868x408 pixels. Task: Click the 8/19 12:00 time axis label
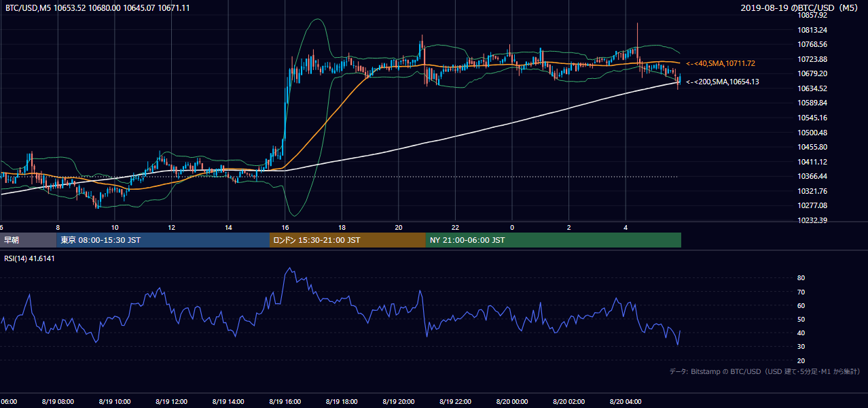click(170, 402)
